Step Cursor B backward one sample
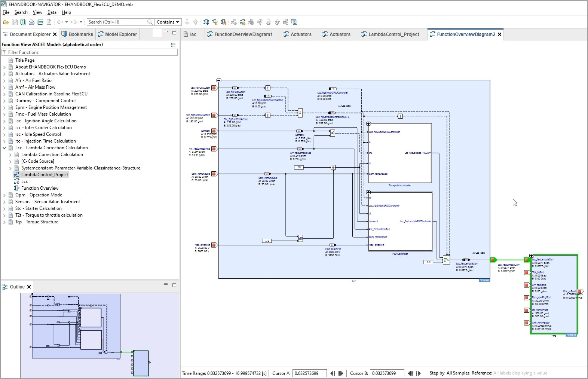This screenshot has width=588, height=379. 410,373
